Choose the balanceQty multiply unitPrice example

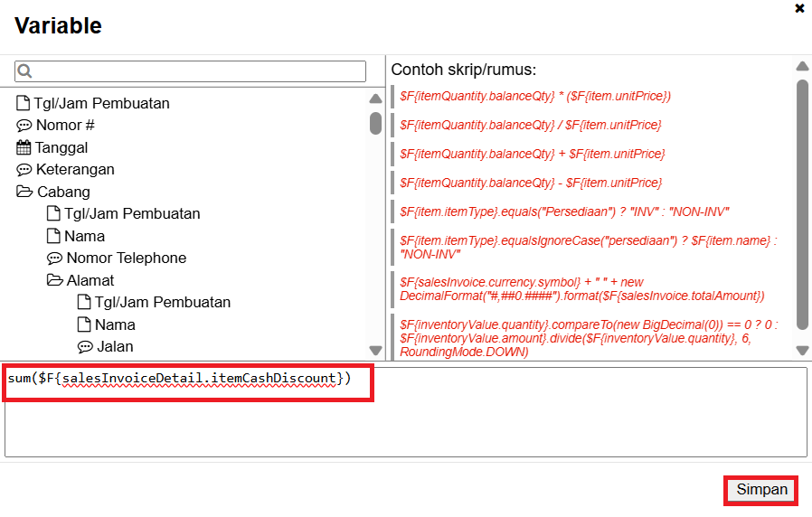click(534, 96)
